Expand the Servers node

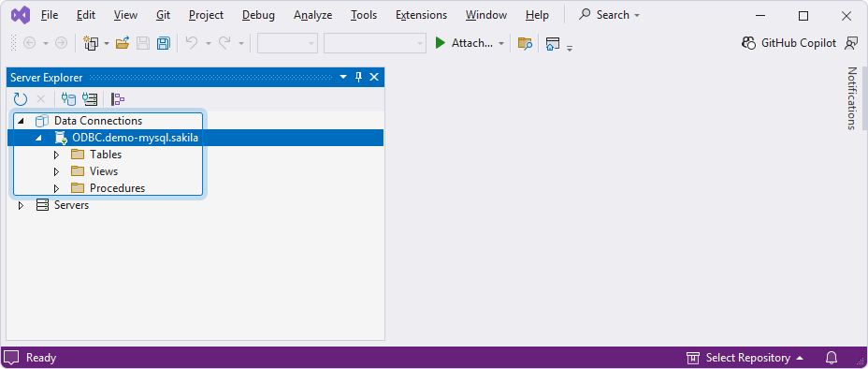coord(21,205)
